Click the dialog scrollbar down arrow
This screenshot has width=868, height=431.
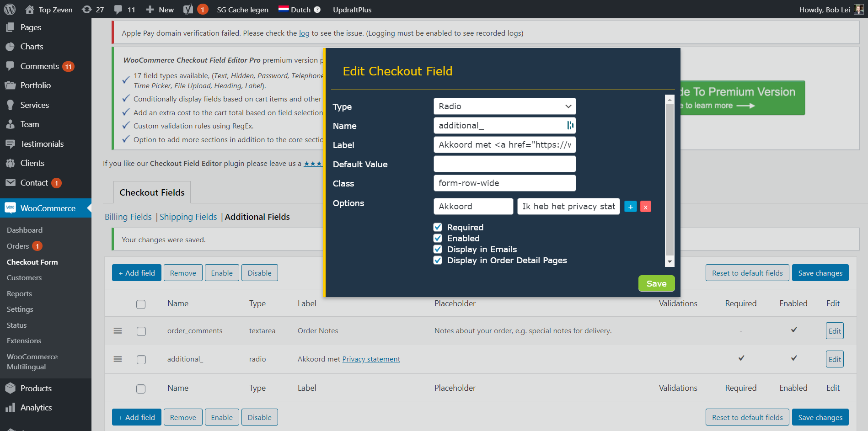(x=670, y=261)
